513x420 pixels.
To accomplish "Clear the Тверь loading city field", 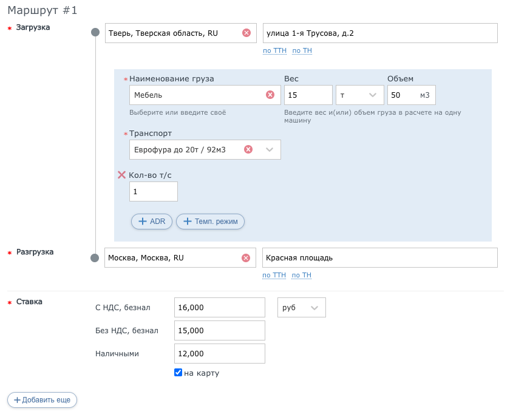I will (246, 33).
